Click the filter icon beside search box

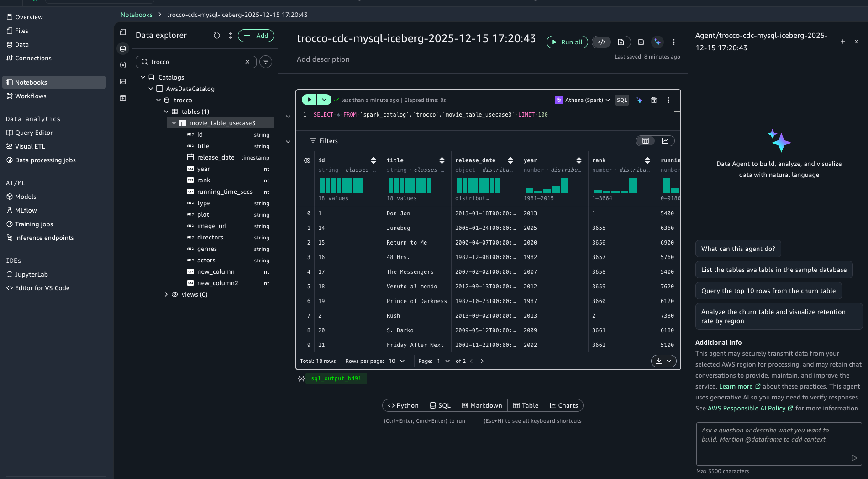coord(266,62)
